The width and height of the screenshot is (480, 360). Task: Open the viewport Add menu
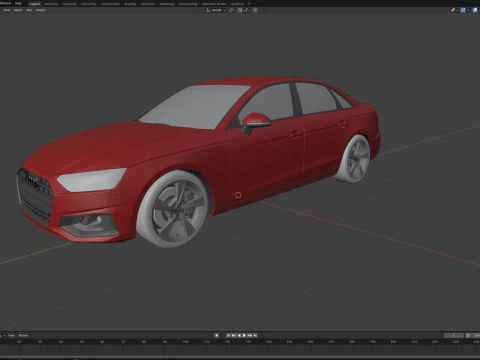click(29, 10)
